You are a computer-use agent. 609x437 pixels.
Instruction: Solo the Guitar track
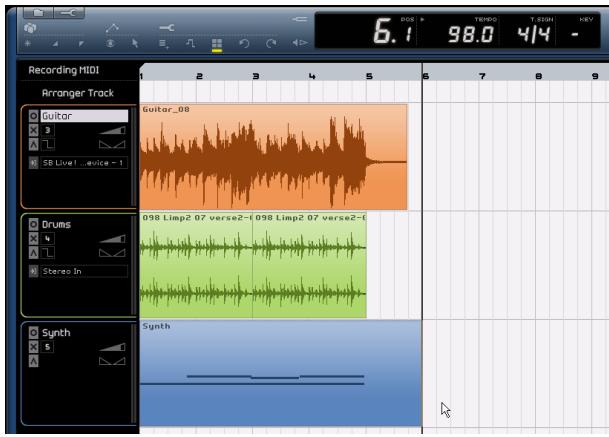pyautogui.click(x=33, y=145)
